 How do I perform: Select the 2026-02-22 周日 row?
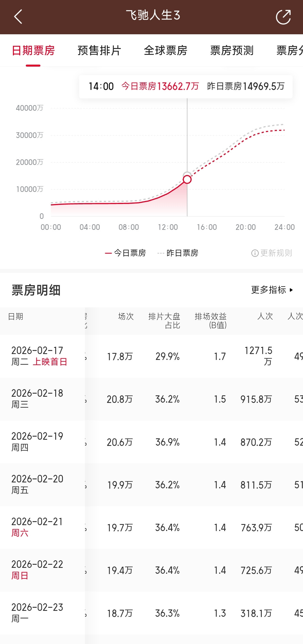(x=151, y=570)
